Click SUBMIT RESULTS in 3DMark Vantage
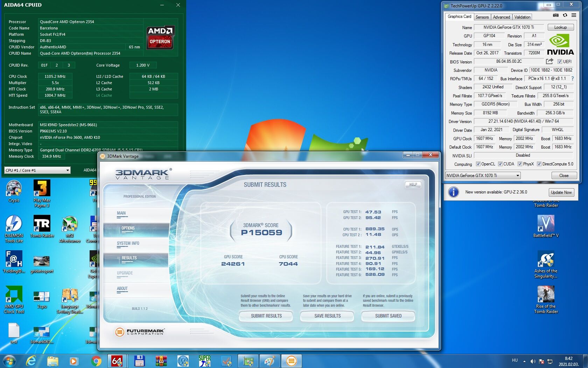The image size is (588, 368). coord(266,316)
